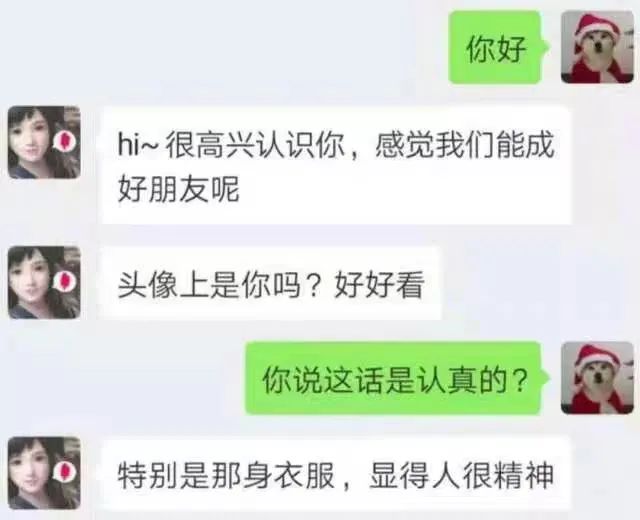640x520 pixels.
Task: Click the 显得人很精神 text in the last bubble
Action: coord(461,475)
